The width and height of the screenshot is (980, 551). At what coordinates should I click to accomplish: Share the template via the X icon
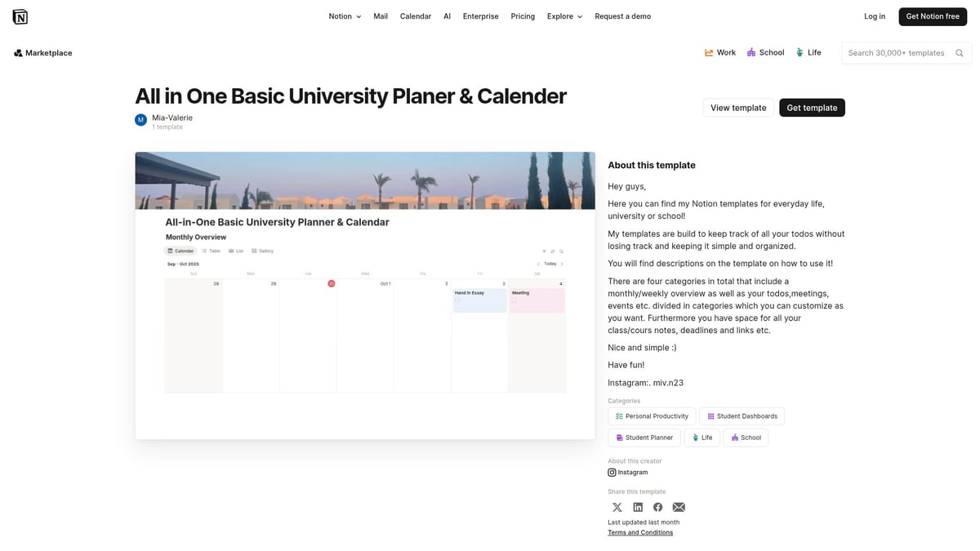tap(617, 506)
